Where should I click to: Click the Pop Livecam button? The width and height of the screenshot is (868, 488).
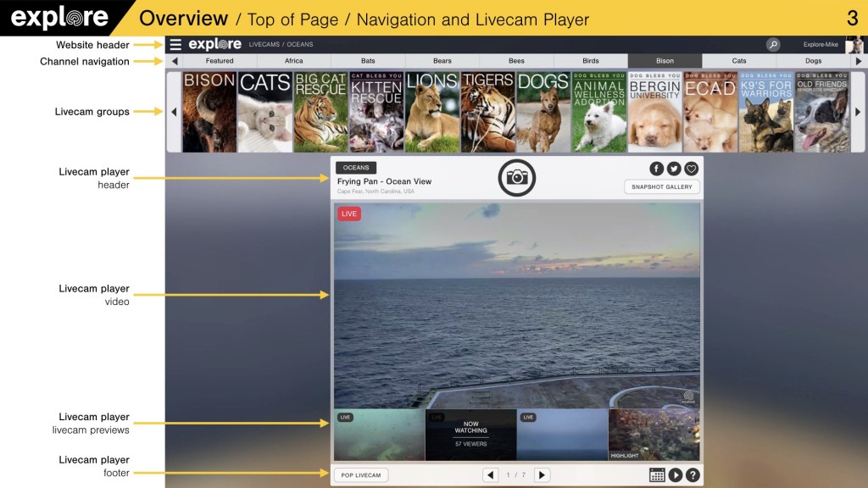pos(361,475)
